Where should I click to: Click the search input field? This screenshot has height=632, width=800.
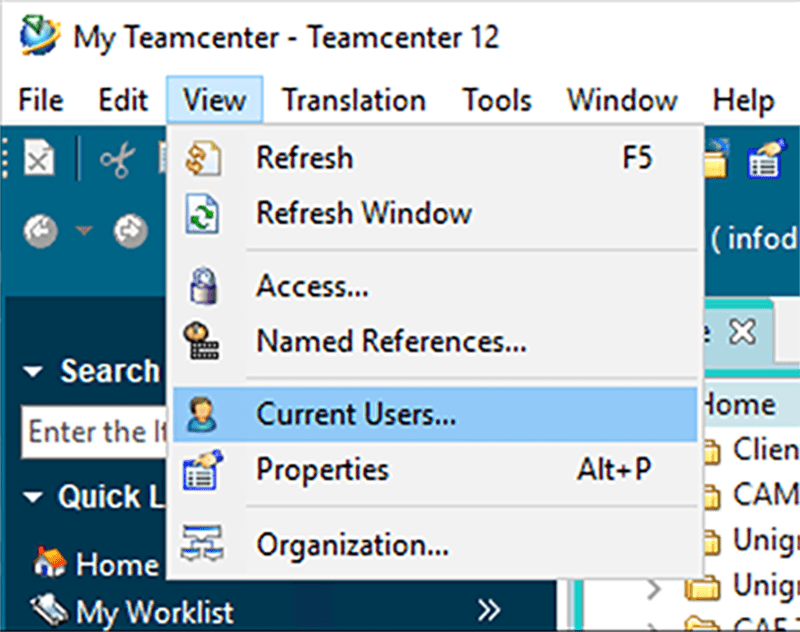(x=94, y=432)
